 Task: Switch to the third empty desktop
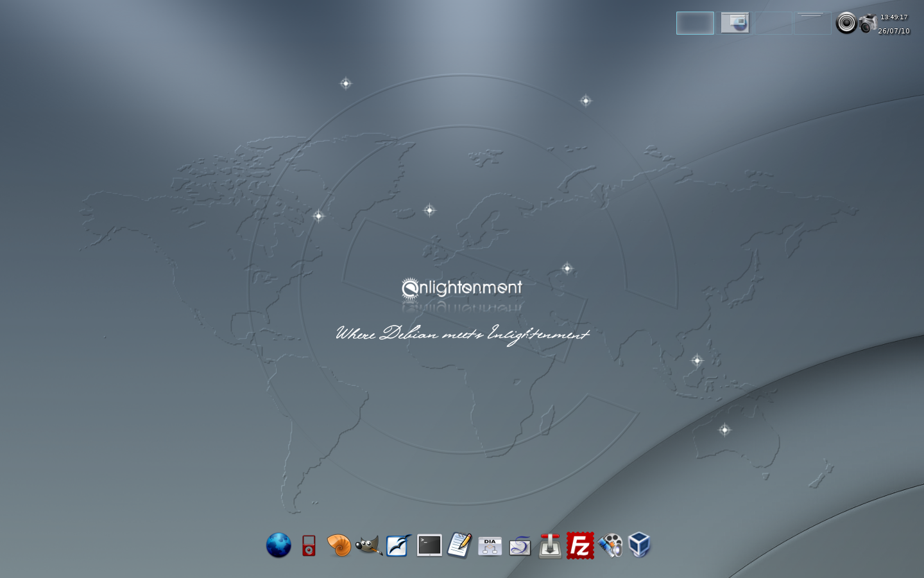[x=773, y=23]
